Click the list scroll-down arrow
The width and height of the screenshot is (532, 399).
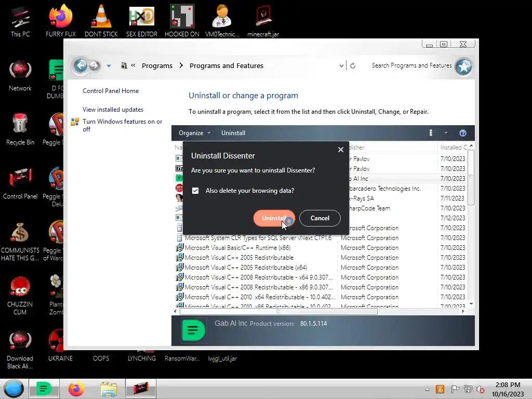[471, 304]
